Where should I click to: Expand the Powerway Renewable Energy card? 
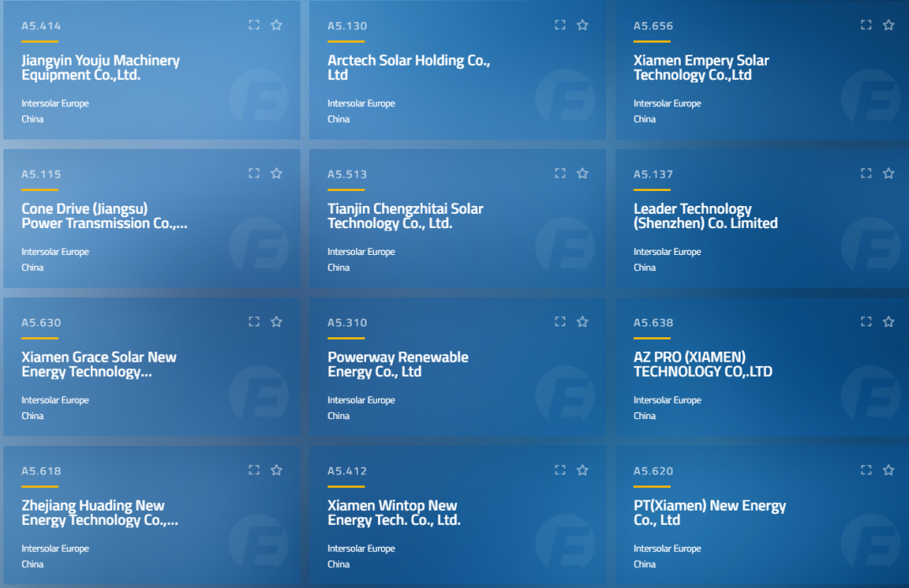[560, 321]
